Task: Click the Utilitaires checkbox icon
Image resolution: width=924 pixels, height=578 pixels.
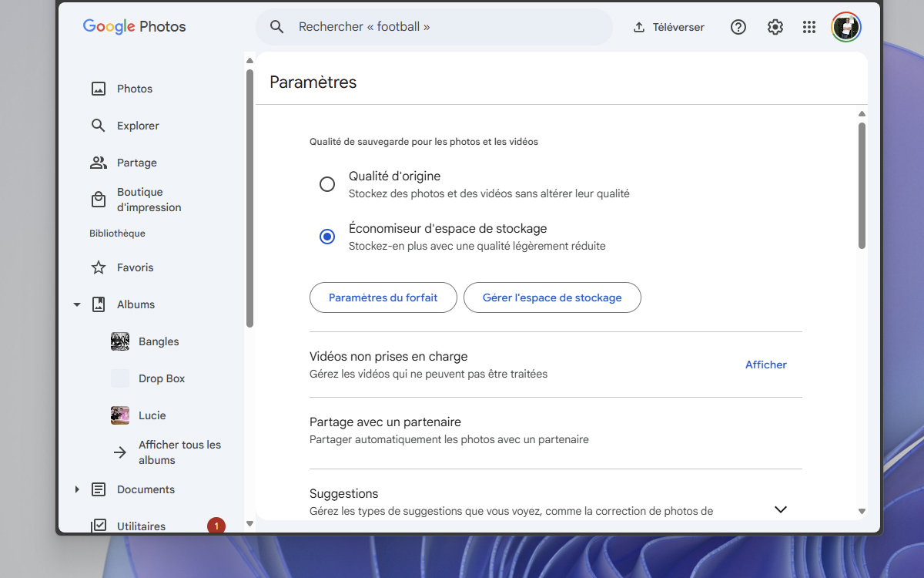Action: [99, 526]
